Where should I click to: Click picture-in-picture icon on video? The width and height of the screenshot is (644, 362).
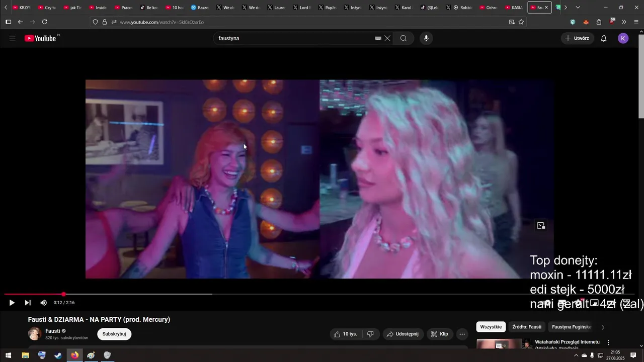coord(541,226)
